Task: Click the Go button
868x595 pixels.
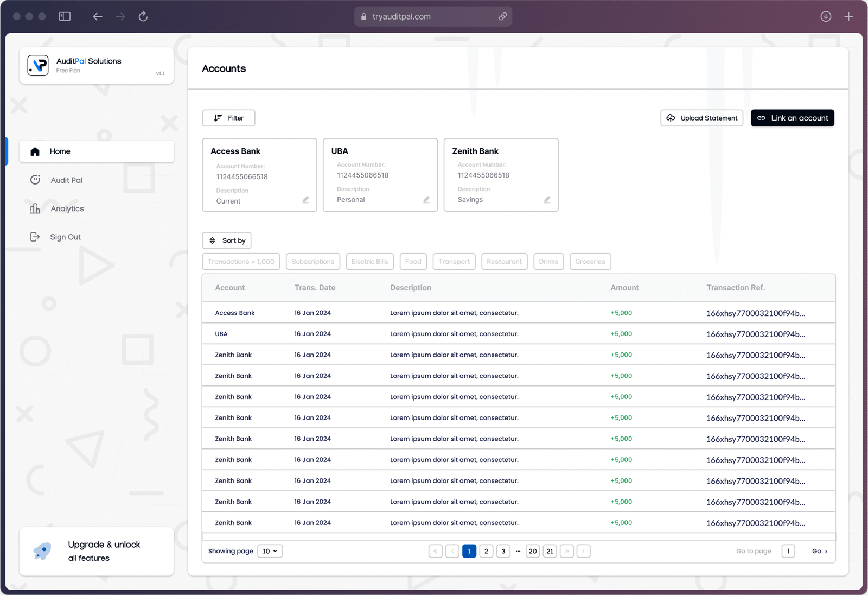Action: [820, 551]
